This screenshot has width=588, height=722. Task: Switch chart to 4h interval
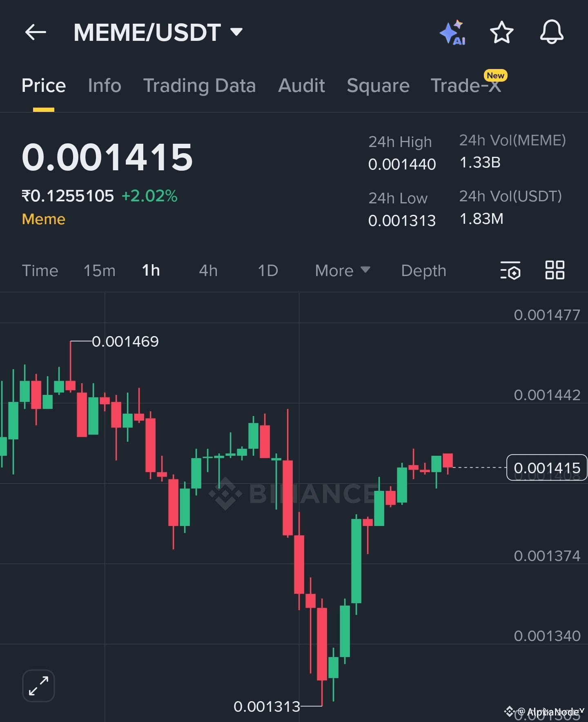click(x=208, y=270)
